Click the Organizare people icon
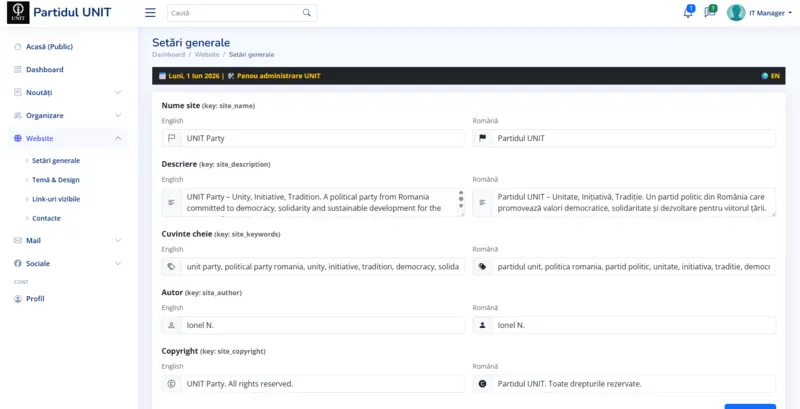Screen dimensions: 800x409 (x=18, y=115)
